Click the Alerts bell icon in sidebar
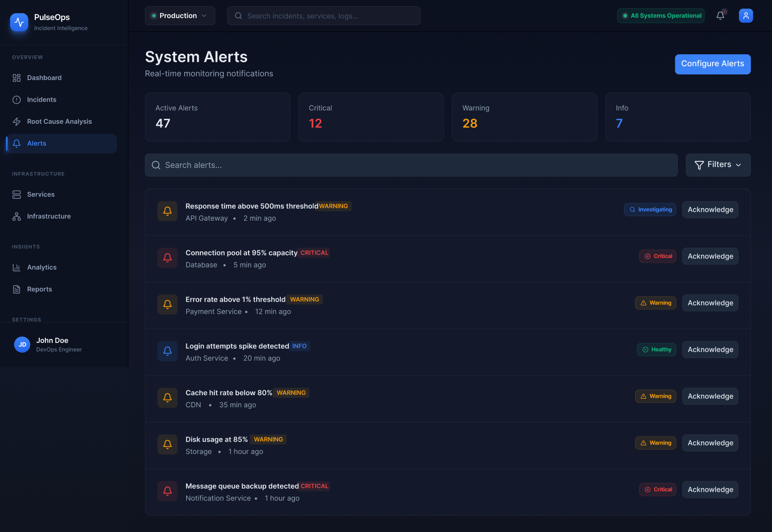Image resolution: width=772 pixels, height=532 pixels. pos(17,143)
